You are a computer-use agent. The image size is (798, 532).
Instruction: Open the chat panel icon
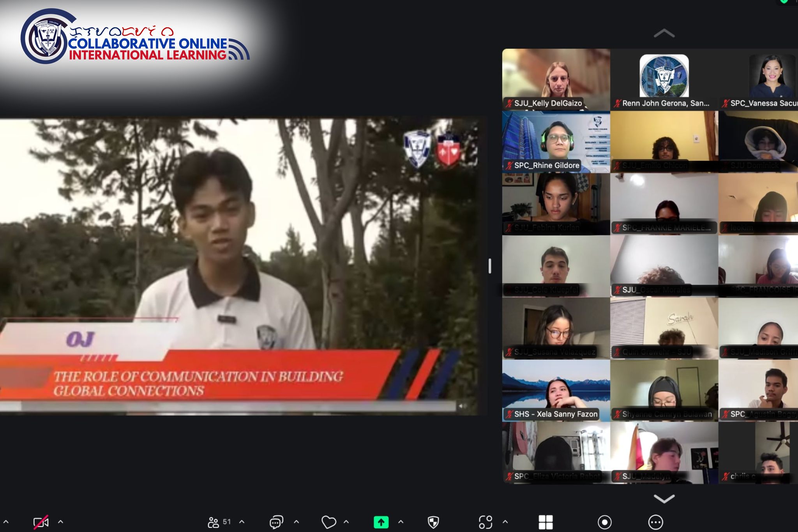point(276,522)
